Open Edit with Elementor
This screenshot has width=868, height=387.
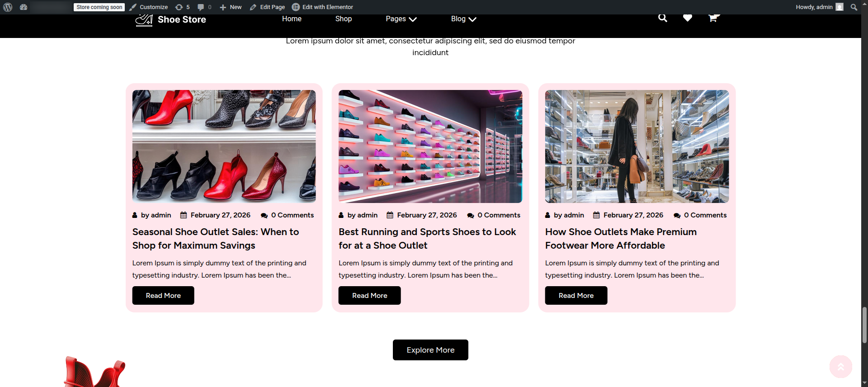click(x=322, y=7)
